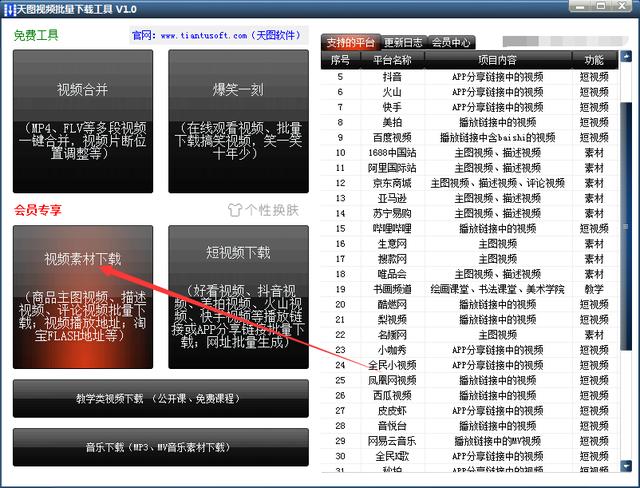Open 短视频下载 member feature
Viewport: 640px width, 488px height.
[238, 297]
